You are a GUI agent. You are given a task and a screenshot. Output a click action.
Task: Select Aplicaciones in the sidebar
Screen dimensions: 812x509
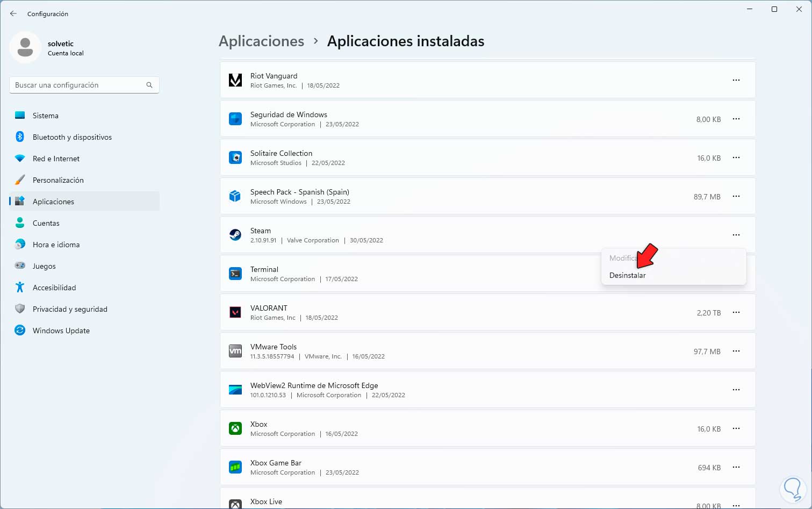click(x=84, y=202)
